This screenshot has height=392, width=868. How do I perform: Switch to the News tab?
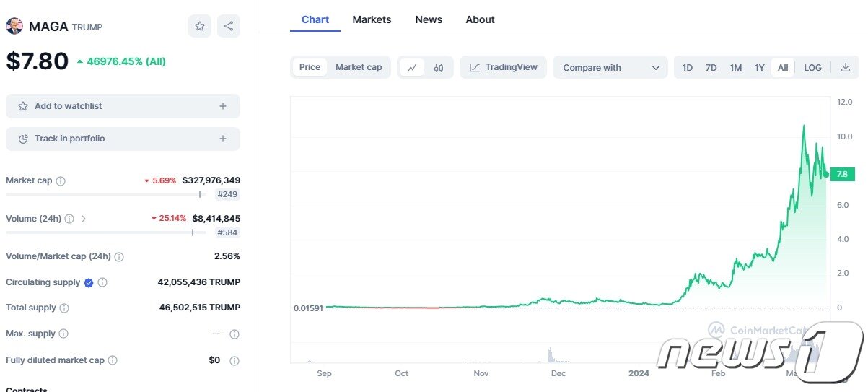[429, 19]
